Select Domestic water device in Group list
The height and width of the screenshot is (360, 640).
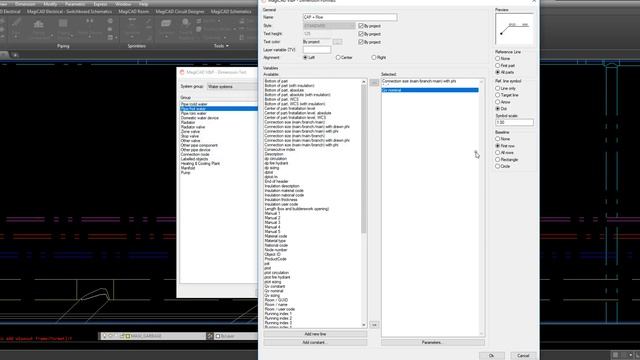click(200, 118)
